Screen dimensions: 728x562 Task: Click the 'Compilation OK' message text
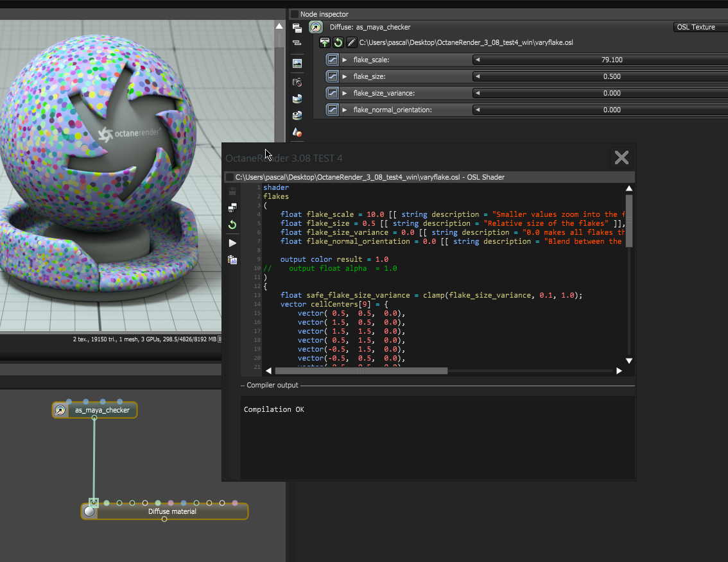(274, 409)
